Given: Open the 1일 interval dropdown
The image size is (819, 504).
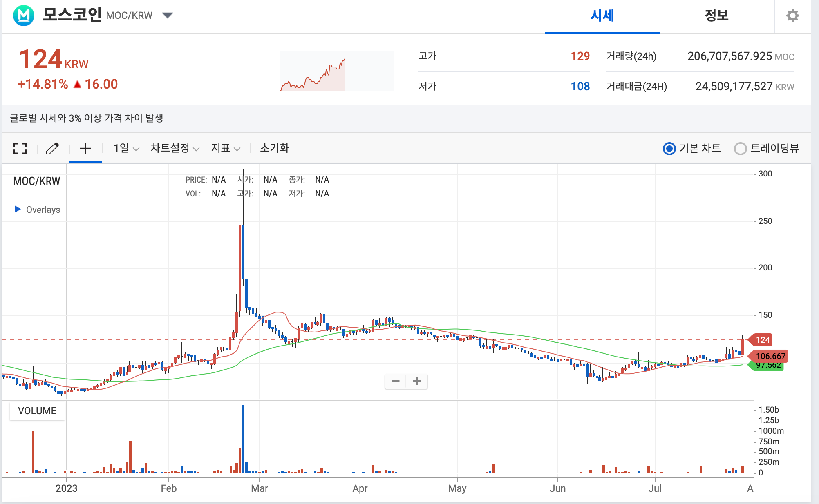Looking at the screenshot, I should click(x=126, y=148).
